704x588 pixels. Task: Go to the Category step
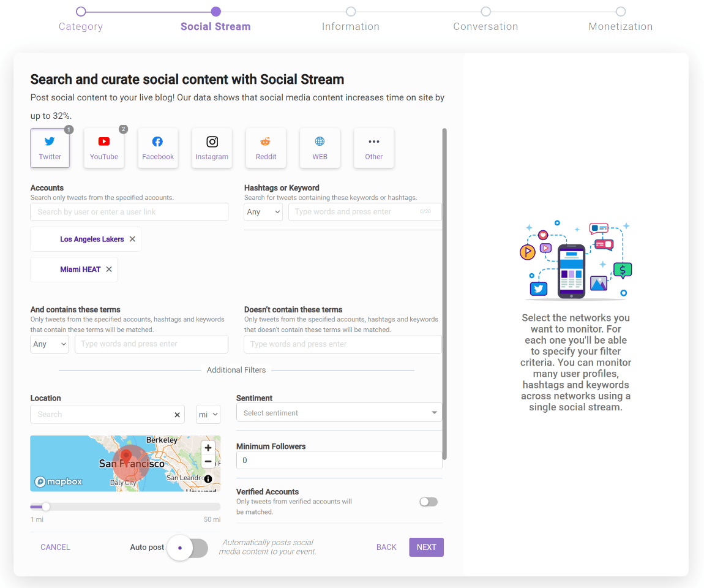(81, 20)
